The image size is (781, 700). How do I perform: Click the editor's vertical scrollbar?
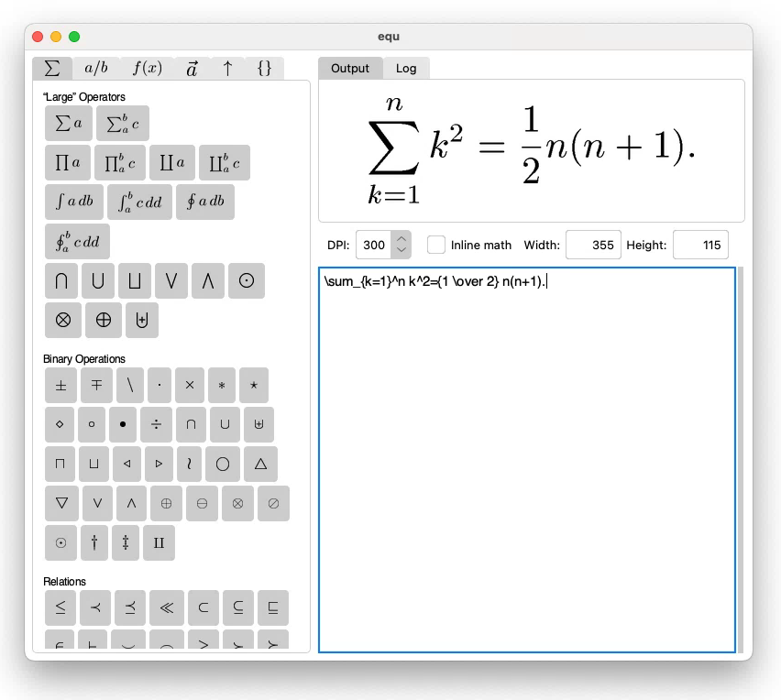point(740,460)
